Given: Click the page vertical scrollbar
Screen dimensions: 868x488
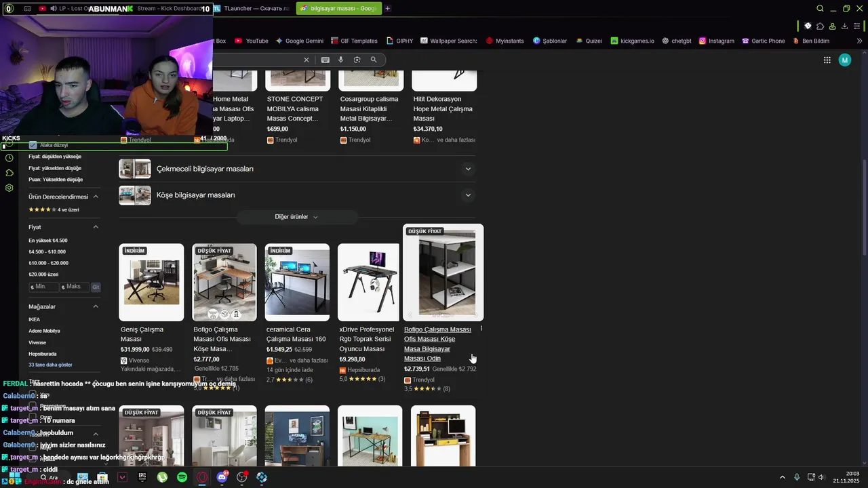Looking at the screenshot, I should pos(865,207).
